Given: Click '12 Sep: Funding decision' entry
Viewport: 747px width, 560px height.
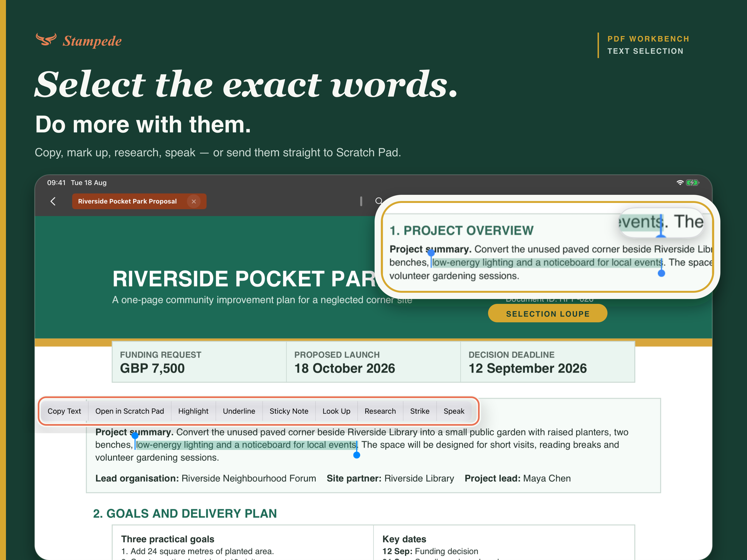Looking at the screenshot, I should (430, 551).
